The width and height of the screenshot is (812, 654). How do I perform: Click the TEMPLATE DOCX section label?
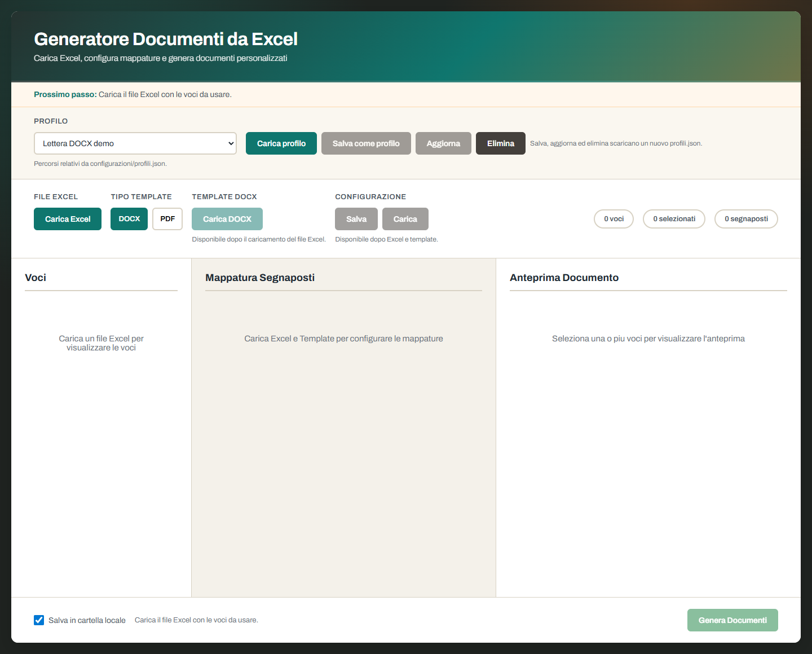pyautogui.click(x=224, y=197)
